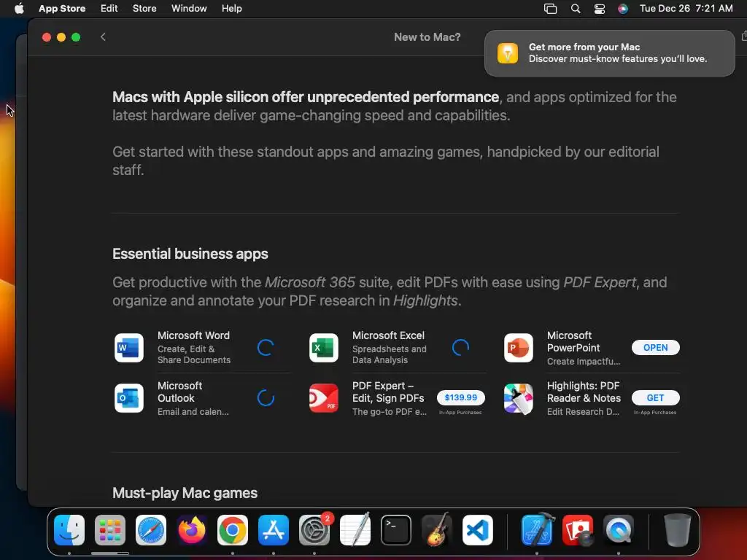This screenshot has width=747, height=560.
Task: Click the Must-play Mac games heading
Action: pos(185,493)
